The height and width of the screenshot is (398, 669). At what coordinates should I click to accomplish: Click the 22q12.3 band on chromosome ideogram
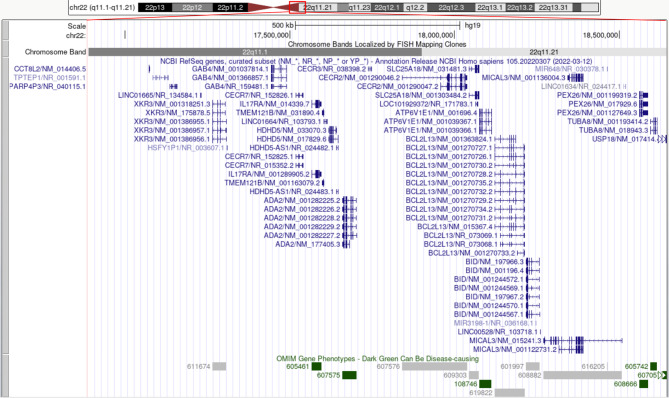(451, 7)
